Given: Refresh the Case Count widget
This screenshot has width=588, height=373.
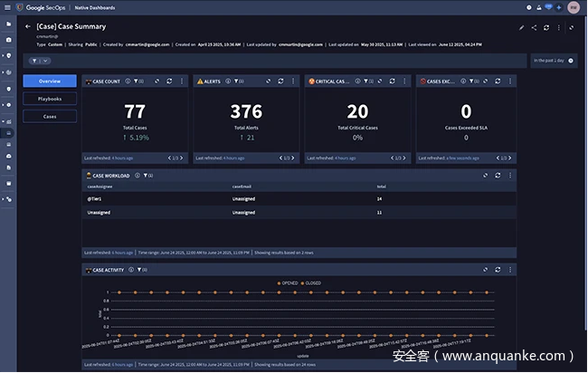Looking at the screenshot, I should 168,81.
